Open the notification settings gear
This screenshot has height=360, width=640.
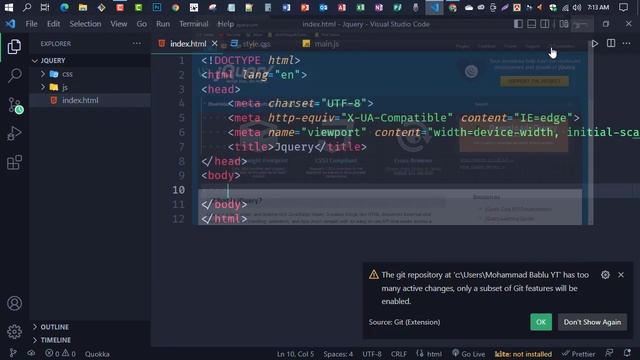pos(605,275)
